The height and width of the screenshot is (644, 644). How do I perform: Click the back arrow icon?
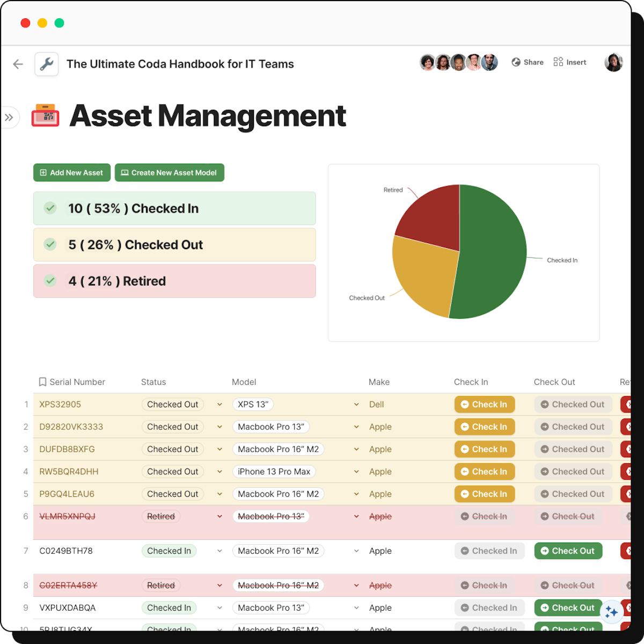(18, 64)
